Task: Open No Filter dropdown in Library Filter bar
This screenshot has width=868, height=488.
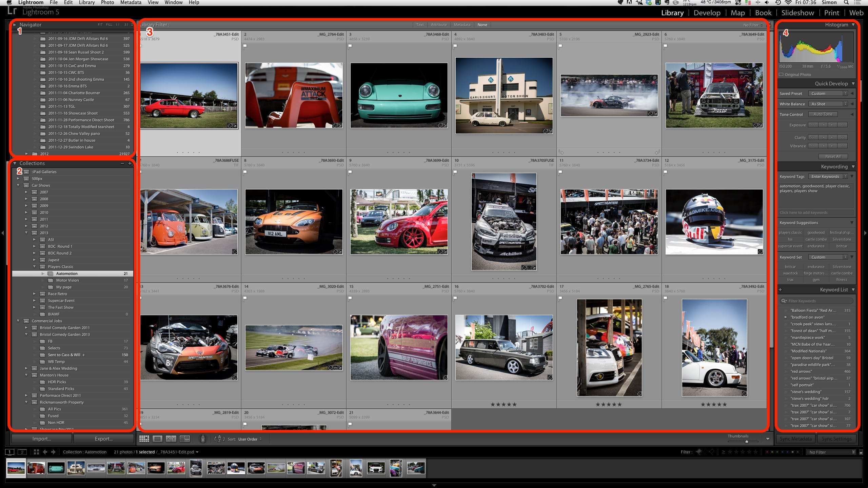Action: [753, 25]
